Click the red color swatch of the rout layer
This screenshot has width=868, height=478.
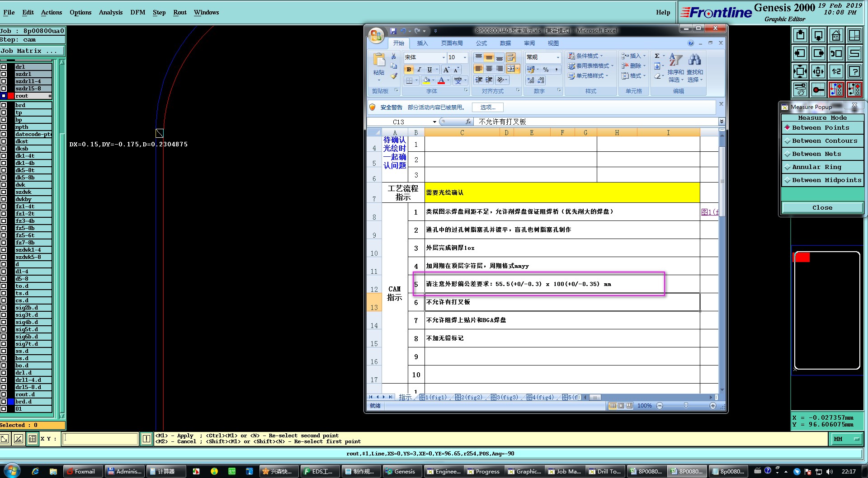coord(11,96)
